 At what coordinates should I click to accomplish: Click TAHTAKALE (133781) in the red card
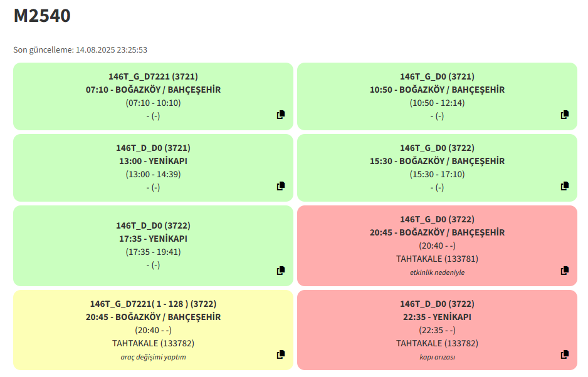pyautogui.click(x=437, y=259)
